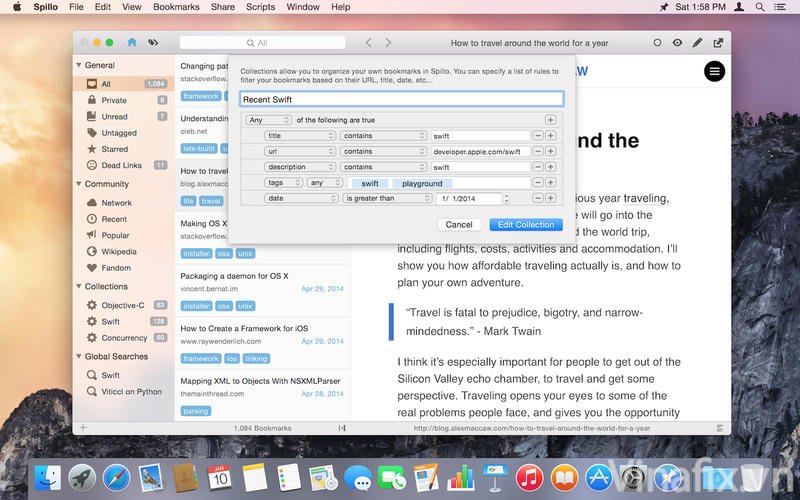
Task: Open the description field dropdown
Action: click(300, 167)
